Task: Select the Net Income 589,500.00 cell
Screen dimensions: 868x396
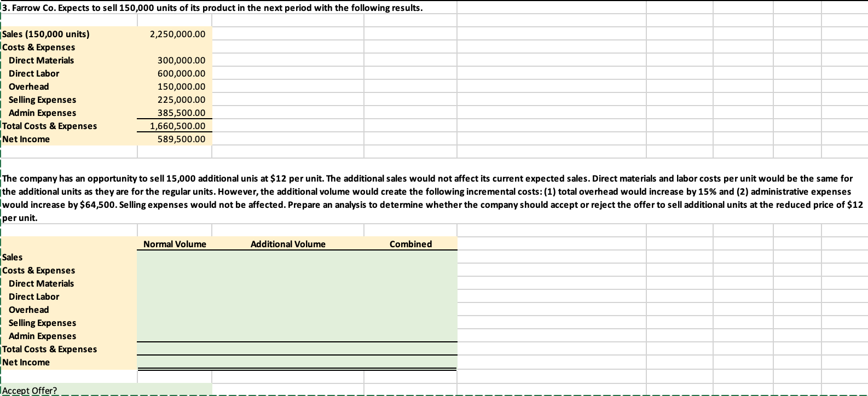Action: click(x=175, y=139)
